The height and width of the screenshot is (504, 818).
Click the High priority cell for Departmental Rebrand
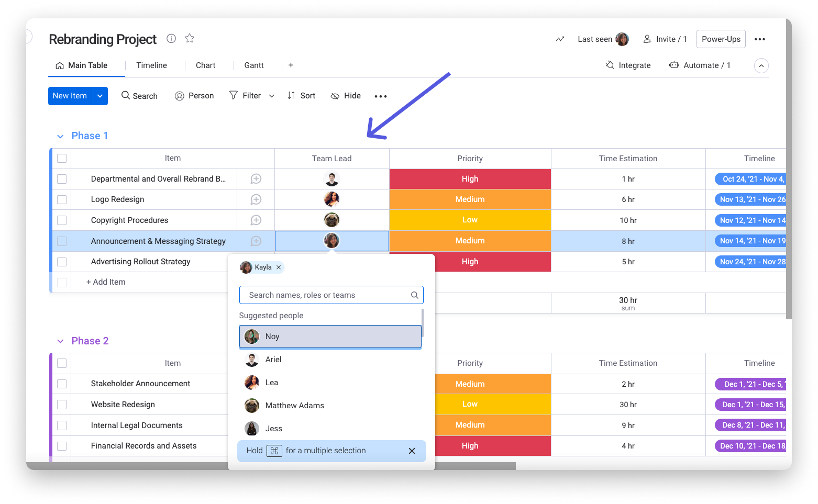(x=470, y=179)
